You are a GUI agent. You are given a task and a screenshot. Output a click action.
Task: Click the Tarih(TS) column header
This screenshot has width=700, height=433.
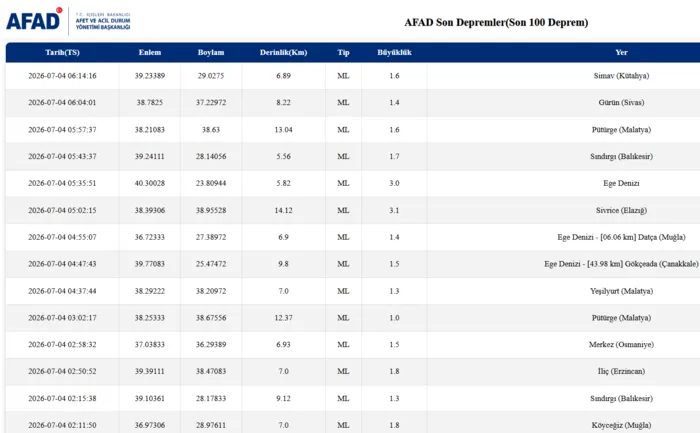point(62,52)
